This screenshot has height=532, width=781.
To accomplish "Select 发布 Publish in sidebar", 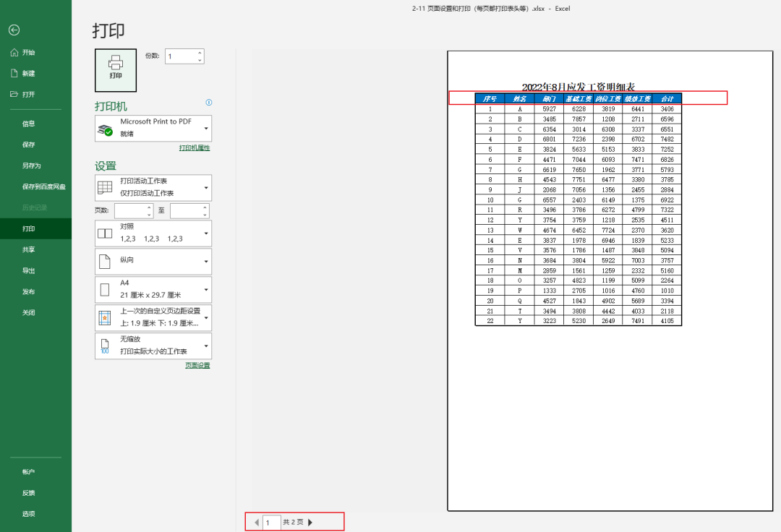I will [x=36, y=291].
